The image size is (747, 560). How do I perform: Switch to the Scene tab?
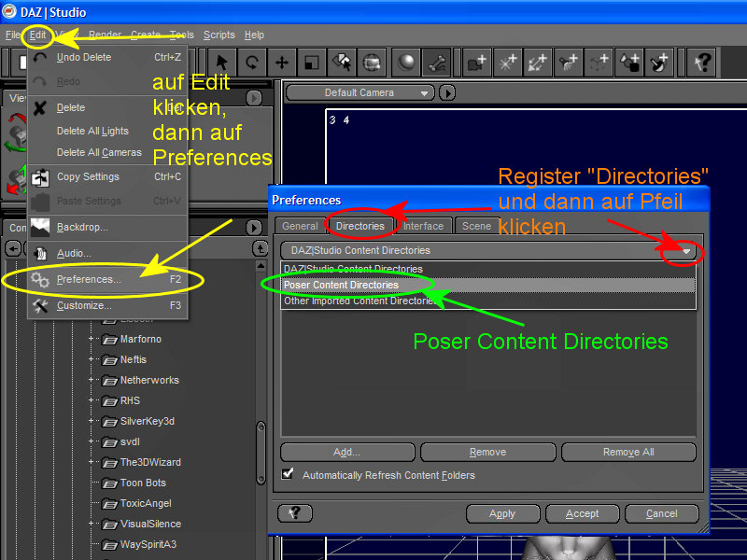[476, 226]
